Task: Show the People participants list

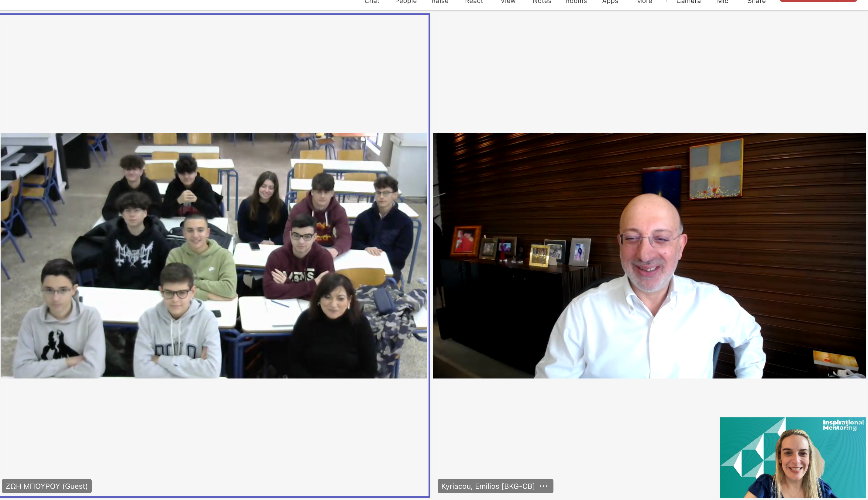Action: click(x=406, y=2)
